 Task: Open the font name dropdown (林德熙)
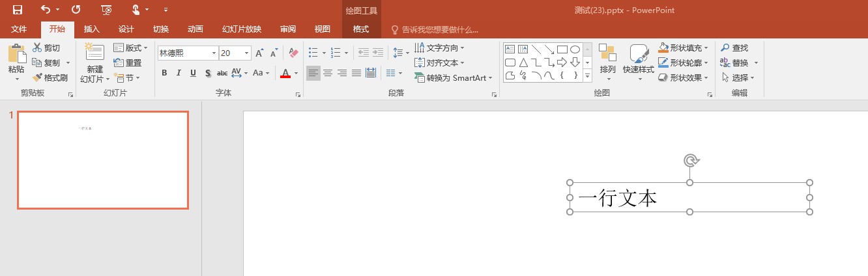pyautogui.click(x=214, y=53)
